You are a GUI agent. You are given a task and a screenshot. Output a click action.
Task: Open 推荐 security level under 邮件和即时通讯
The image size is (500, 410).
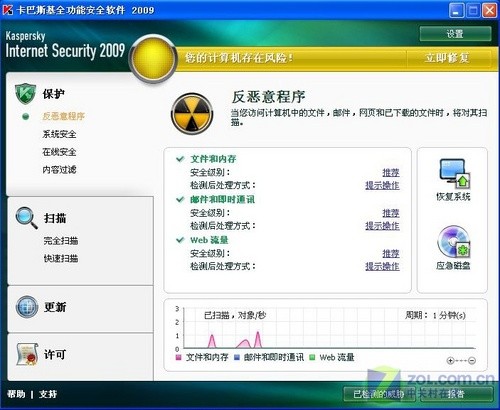(391, 213)
